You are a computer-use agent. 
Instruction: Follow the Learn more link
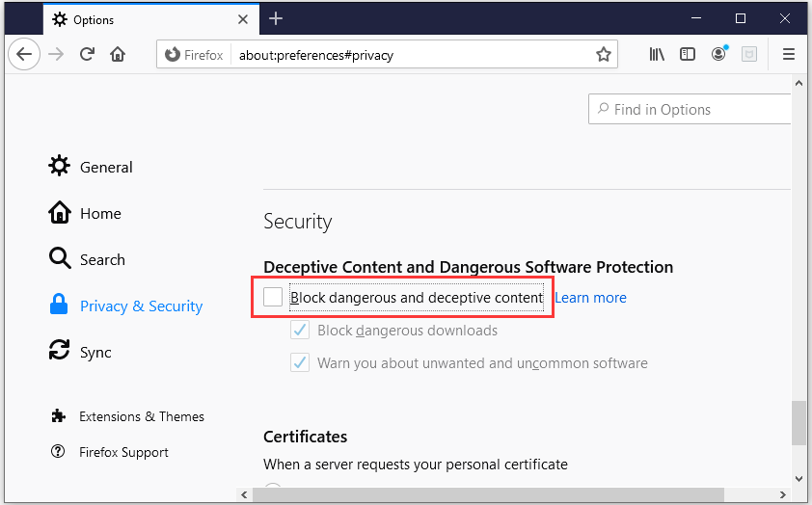pyautogui.click(x=590, y=298)
